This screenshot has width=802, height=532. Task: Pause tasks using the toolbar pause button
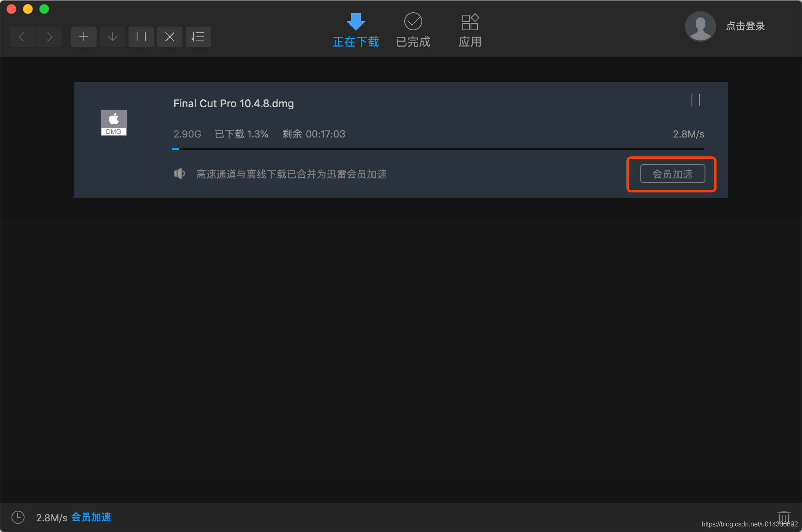tap(141, 37)
